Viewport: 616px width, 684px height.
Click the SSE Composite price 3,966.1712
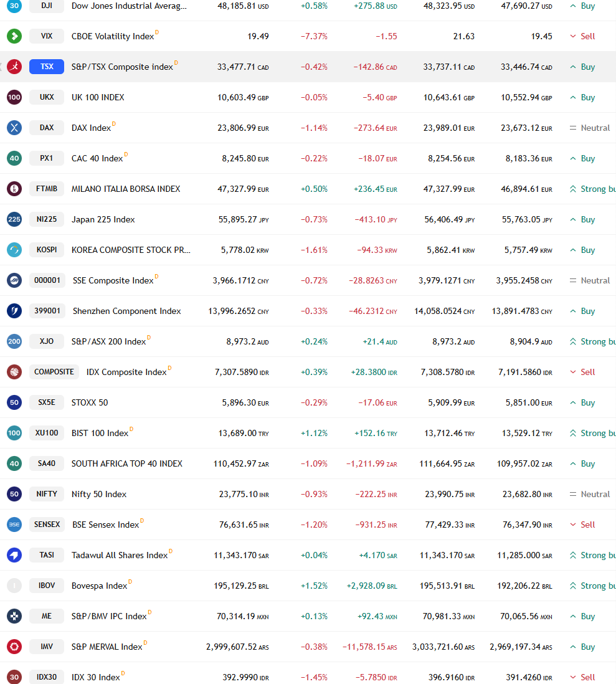[240, 280]
